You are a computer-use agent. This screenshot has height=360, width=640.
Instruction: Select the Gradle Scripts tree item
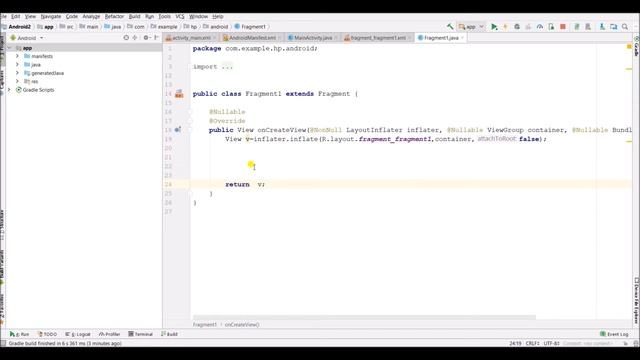[x=38, y=90]
